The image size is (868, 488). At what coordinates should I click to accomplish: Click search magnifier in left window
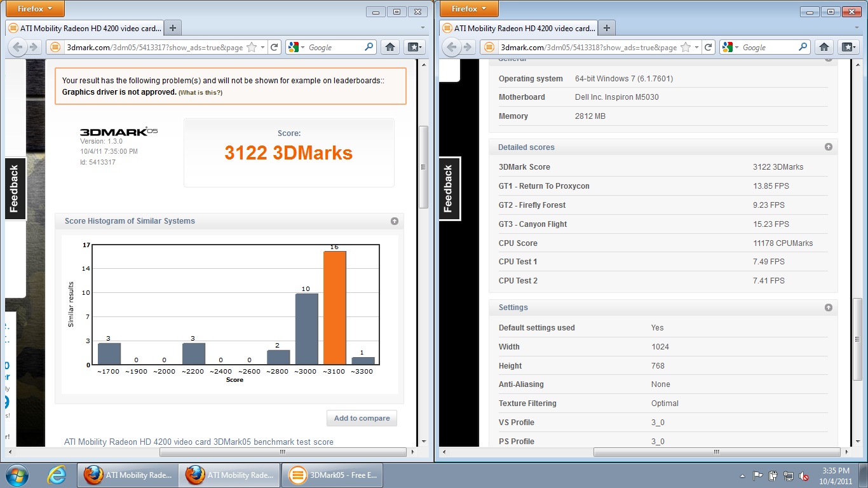click(x=369, y=47)
